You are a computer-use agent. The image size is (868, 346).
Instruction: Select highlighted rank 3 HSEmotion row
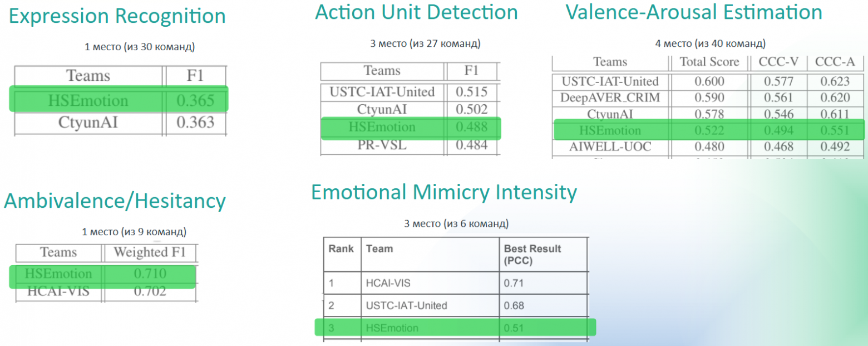click(x=455, y=328)
